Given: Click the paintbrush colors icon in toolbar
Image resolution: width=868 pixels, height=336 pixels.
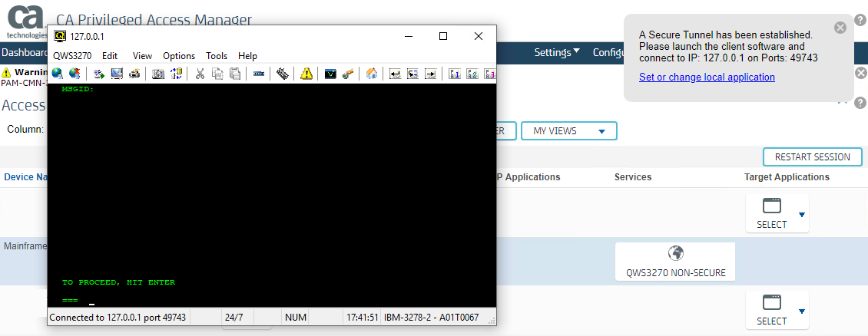Looking at the screenshot, I should [348, 74].
